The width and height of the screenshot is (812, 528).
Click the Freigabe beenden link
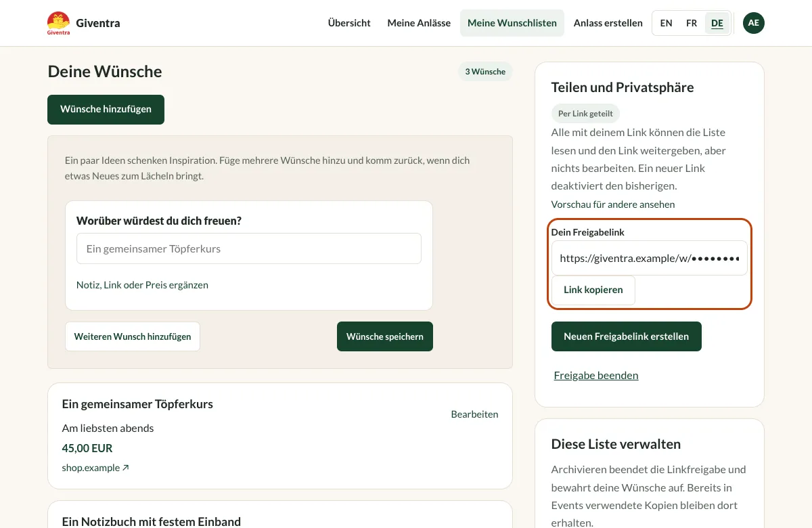click(x=596, y=375)
